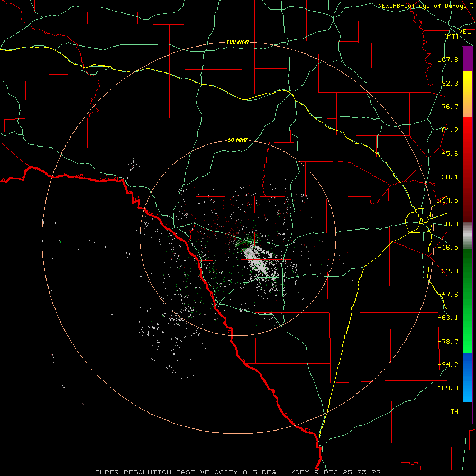Image resolution: width=476 pixels, height=476 pixels.
Task: Pick the red segment of the velocity color bar
Action: pos(467,169)
